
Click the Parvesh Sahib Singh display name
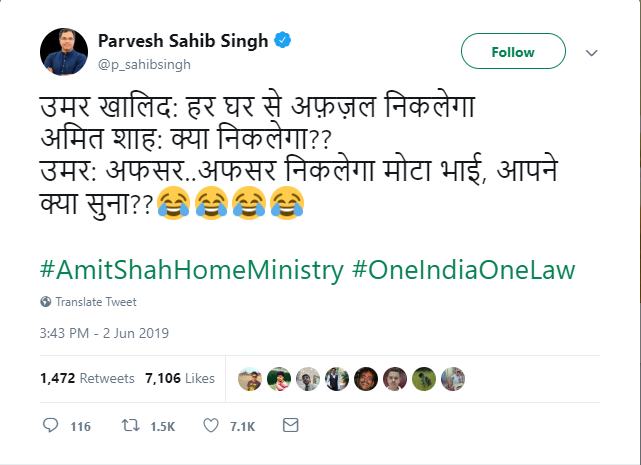click(x=183, y=41)
